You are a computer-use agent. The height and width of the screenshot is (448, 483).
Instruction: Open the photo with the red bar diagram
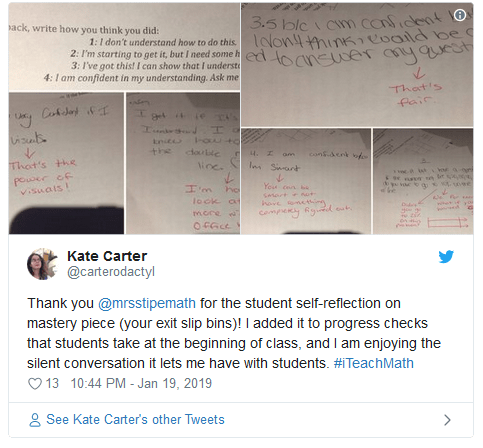tap(423, 181)
